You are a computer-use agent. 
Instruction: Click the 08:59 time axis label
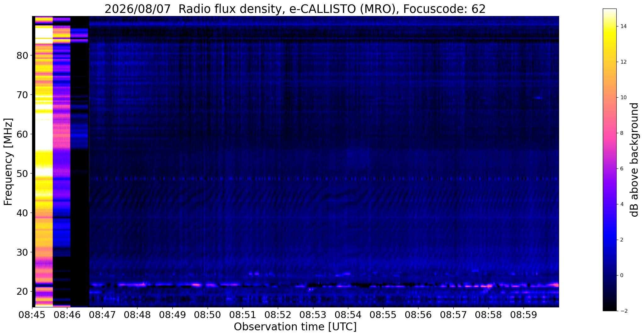tap(524, 315)
